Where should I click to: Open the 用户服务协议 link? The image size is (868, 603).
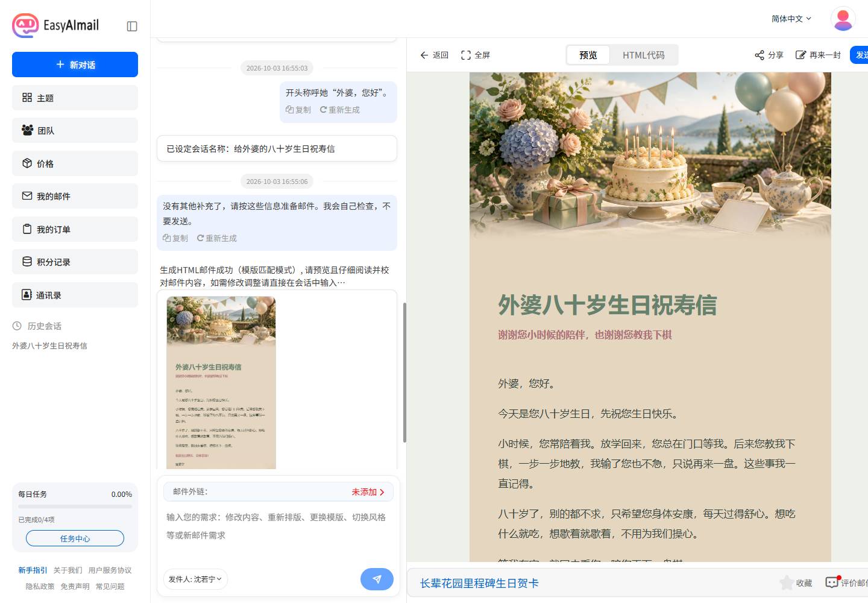[110, 570]
